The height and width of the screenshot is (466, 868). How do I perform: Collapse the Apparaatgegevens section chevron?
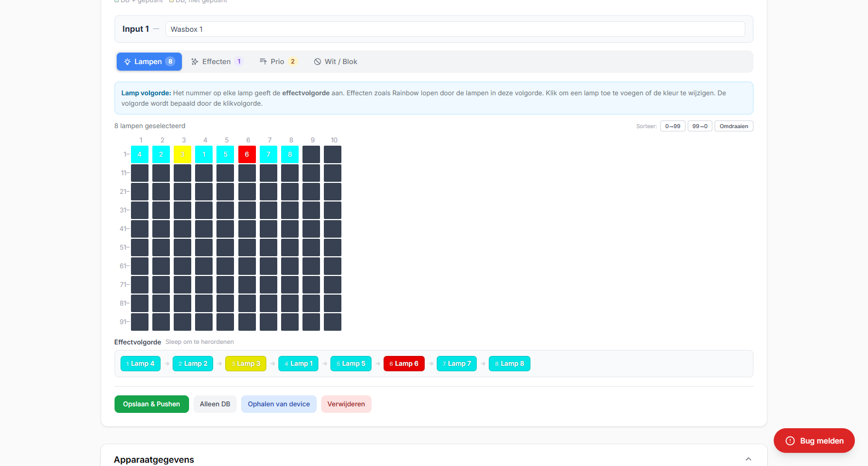point(748,459)
